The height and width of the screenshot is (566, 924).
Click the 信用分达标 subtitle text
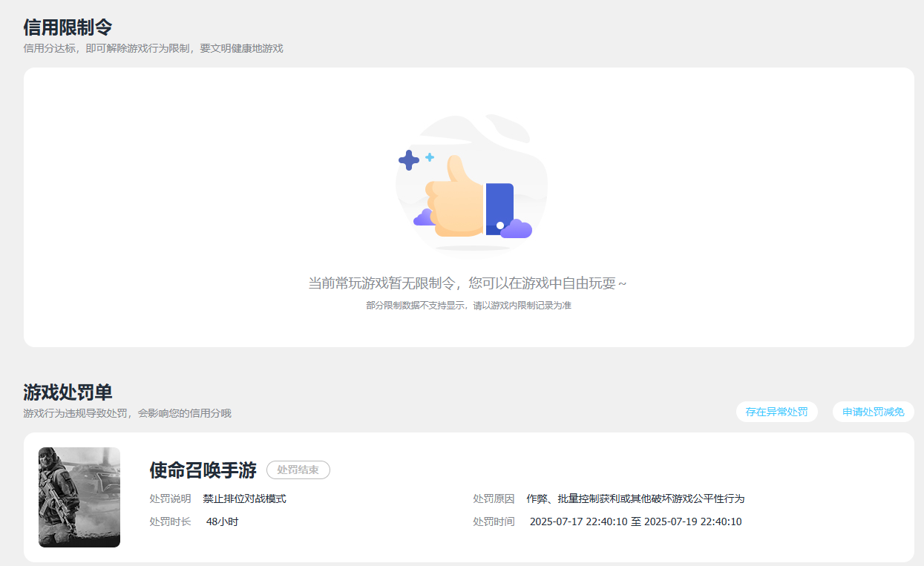[x=153, y=48]
